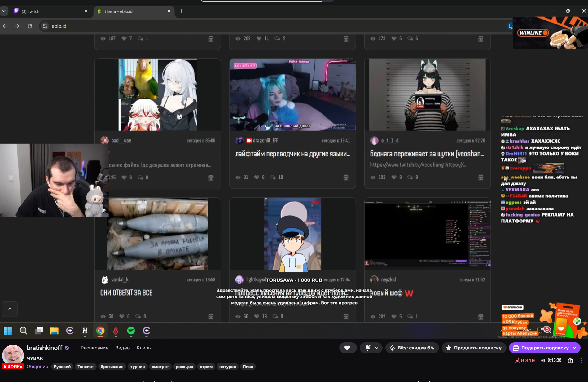The height and width of the screenshot is (382, 588).
Task: Toggle like on the 282-views, 11-likes post
Action: point(259,38)
